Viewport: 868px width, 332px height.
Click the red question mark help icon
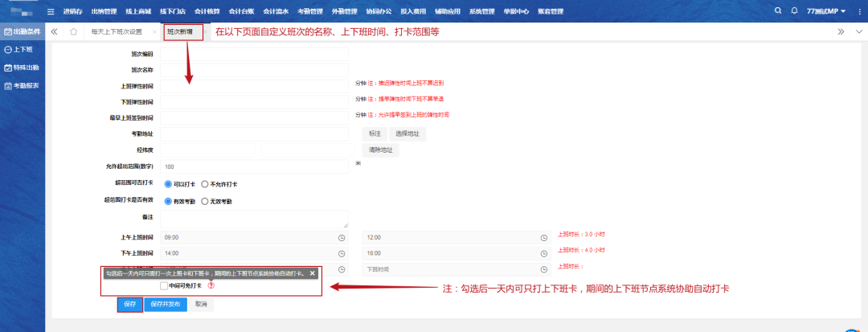(211, 285)
